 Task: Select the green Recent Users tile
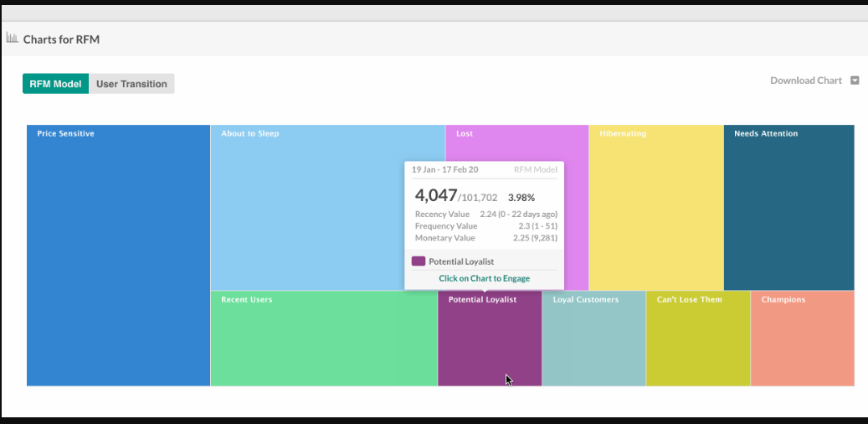(x=323, y=339)
